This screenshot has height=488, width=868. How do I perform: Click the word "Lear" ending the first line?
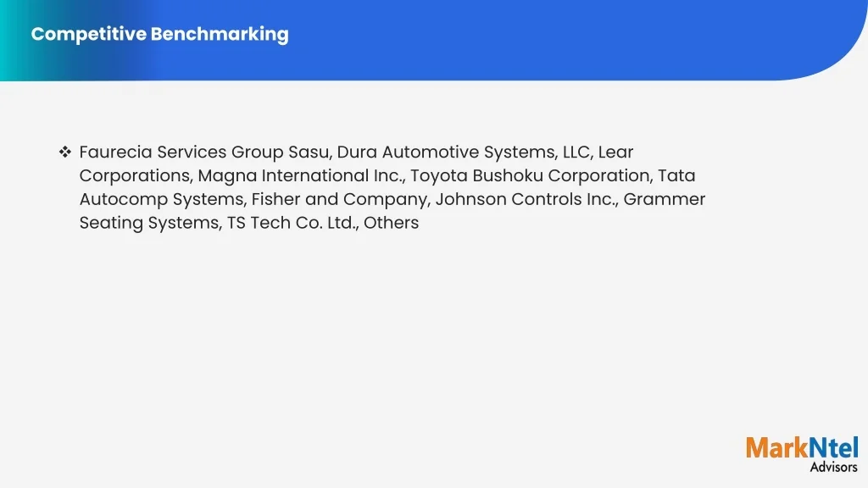(615, 152)
